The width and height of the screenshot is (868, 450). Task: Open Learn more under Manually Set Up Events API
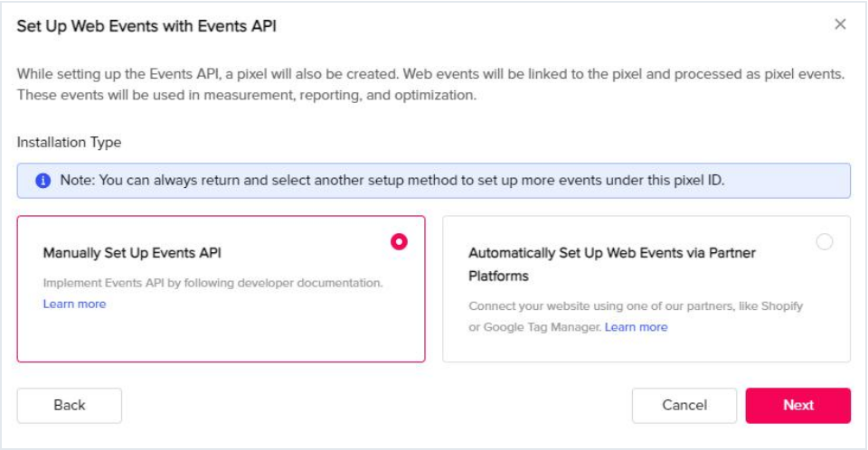pos(74,305)
